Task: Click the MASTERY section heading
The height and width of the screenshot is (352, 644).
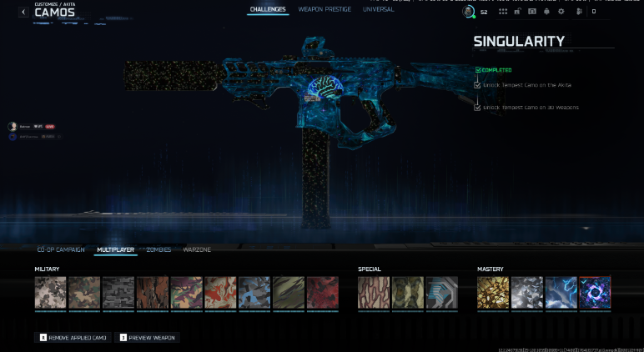Action: coord(491,269)
